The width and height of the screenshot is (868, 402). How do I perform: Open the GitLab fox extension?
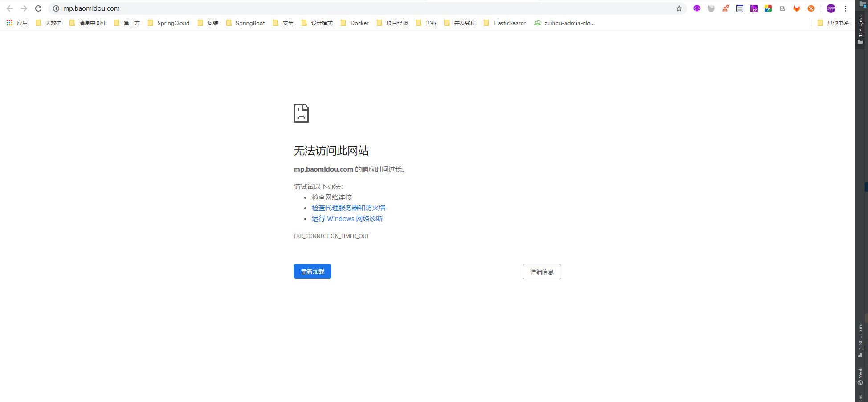coord(797,8)
